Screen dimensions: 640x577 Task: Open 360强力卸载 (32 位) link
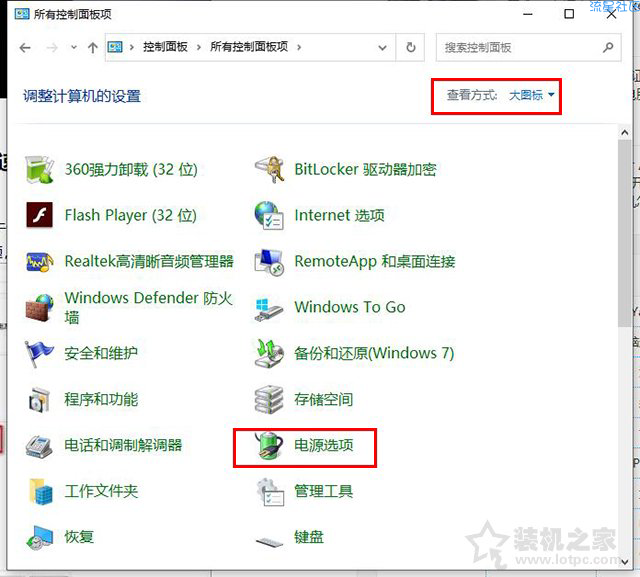point(131,169)
